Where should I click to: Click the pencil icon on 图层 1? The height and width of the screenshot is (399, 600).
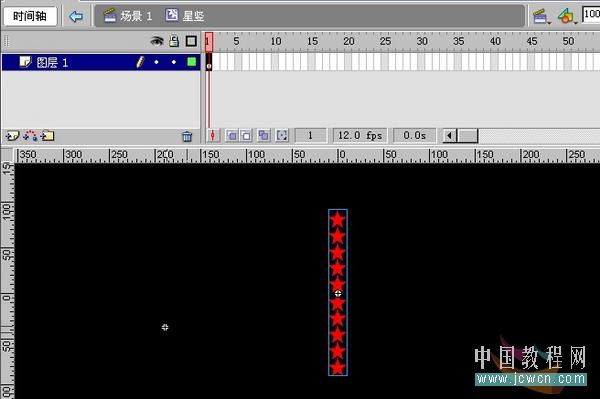tap(140, 62)
